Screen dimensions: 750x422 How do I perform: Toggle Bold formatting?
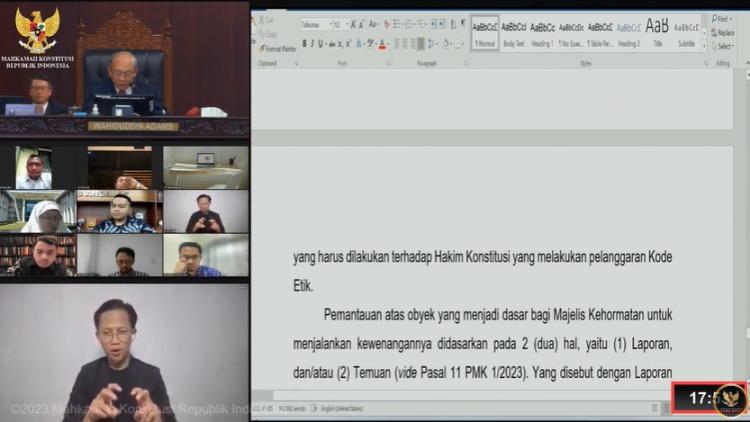(304, 44)
